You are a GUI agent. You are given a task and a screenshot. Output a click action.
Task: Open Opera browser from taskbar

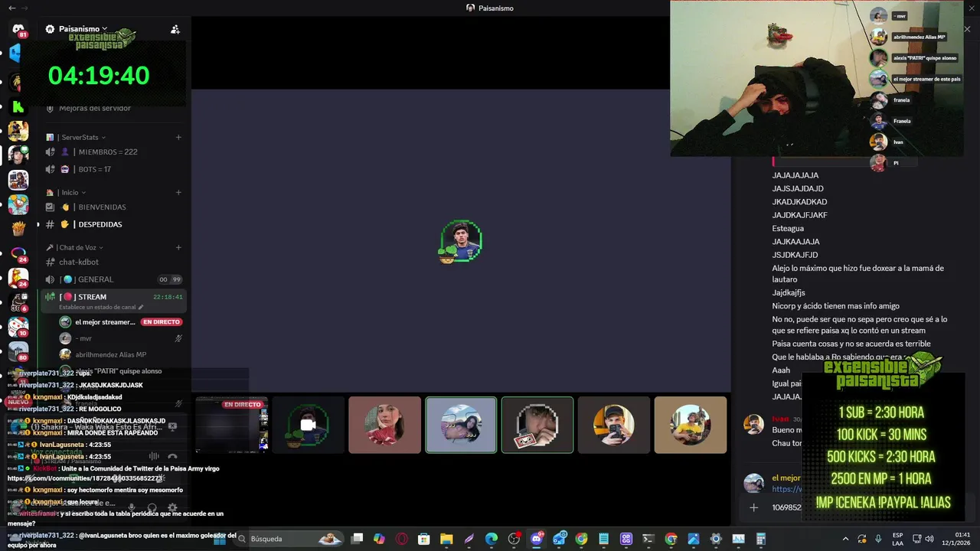coord(402,539)
